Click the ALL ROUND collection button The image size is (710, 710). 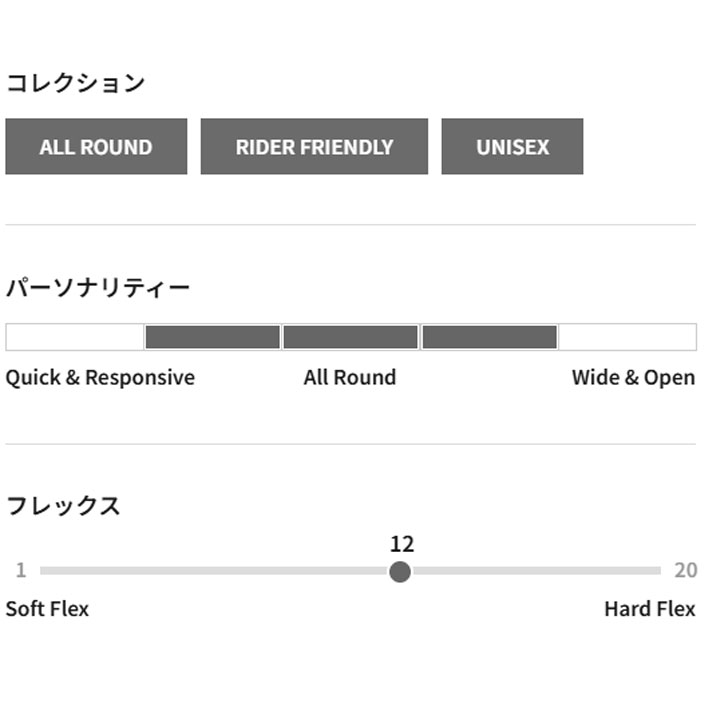[x=96, y=147]
